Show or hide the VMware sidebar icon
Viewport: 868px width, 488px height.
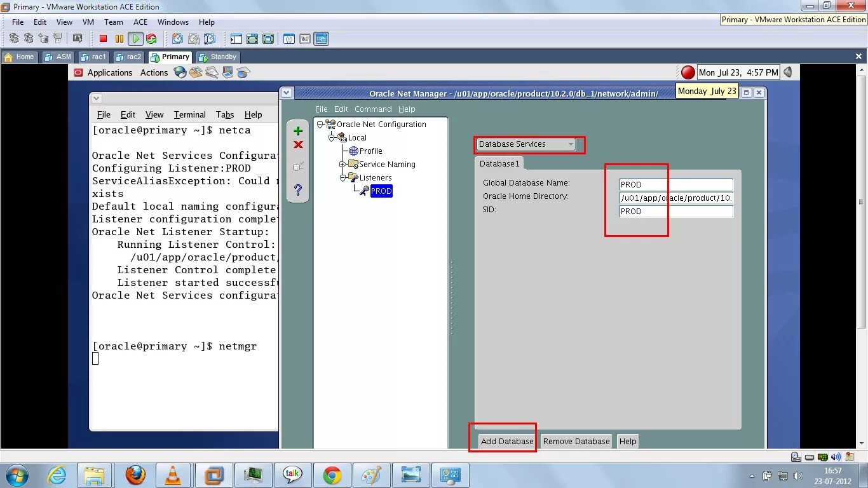[236, 39]
